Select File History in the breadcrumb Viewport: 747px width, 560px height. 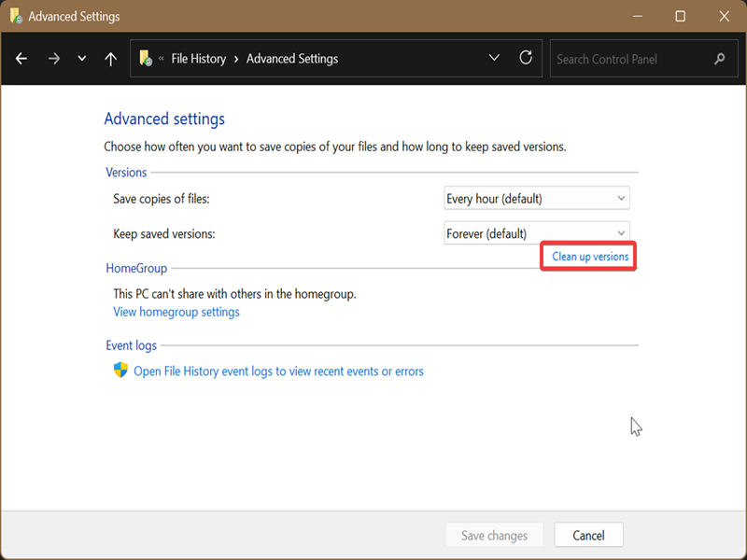[198, 59]
